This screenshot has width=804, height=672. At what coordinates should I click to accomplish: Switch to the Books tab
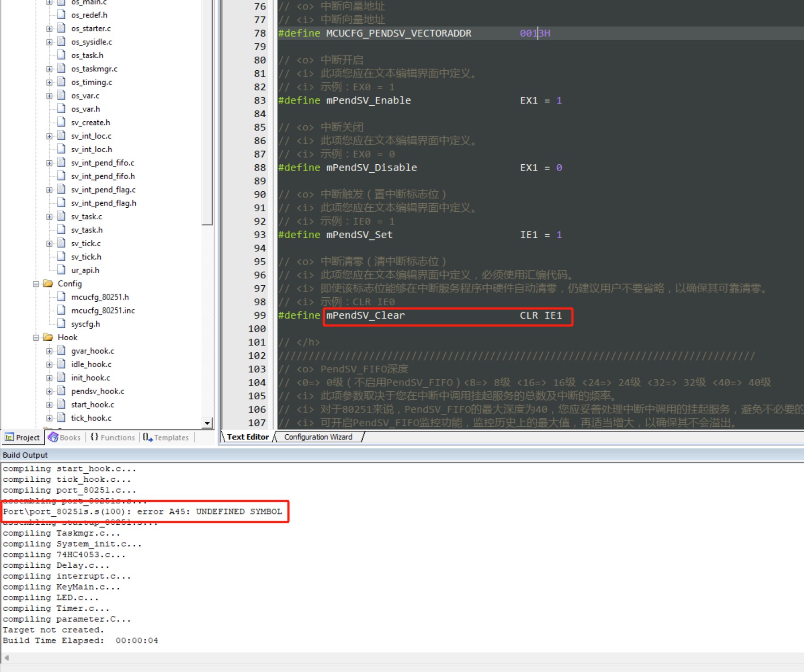tap(65, 437)
